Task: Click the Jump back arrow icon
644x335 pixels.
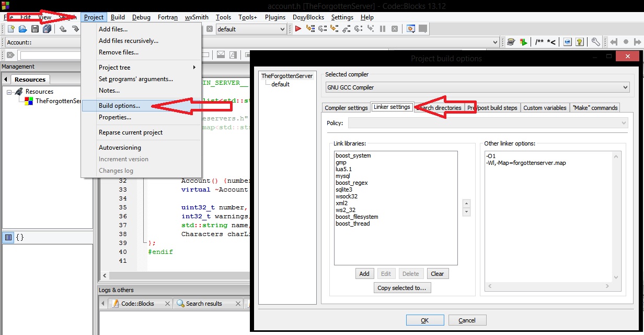Action: 614,42
